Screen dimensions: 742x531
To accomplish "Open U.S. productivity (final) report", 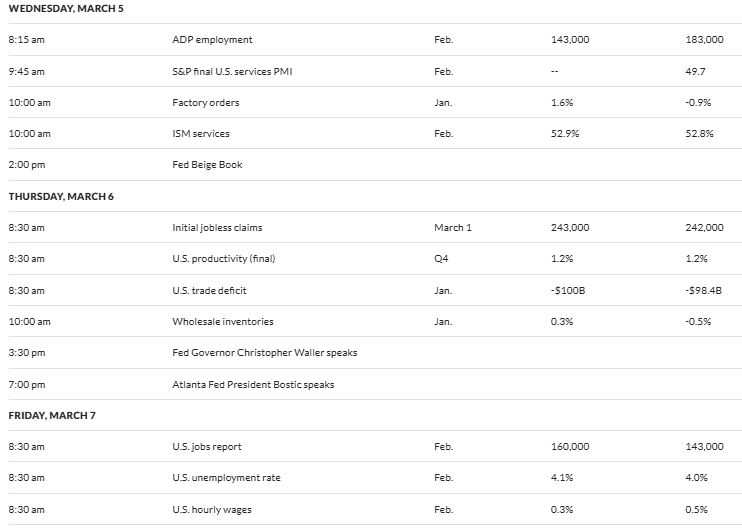I will point(223,259).
